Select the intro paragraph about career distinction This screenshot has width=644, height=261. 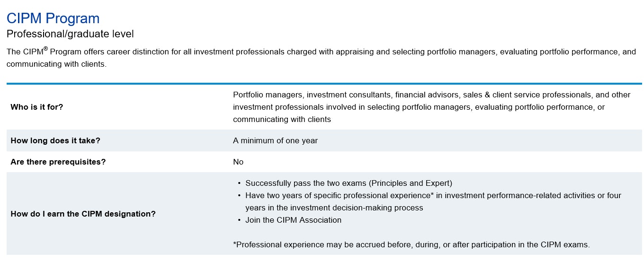(321, 58)
